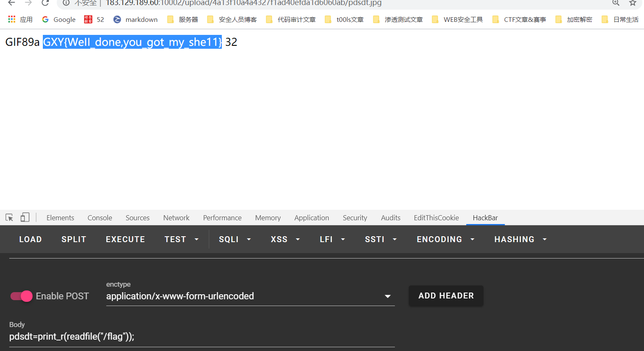Open the 安全人员博客 bookmark folder
644x351 pixels.
point(232,19)
